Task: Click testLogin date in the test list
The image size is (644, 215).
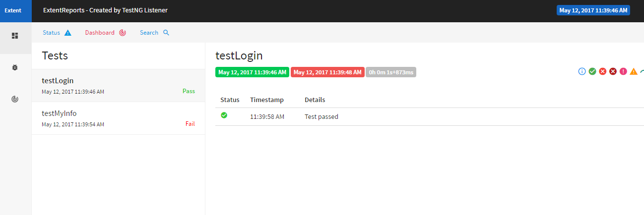Action: pyautogui.click(x=73, y=92)
